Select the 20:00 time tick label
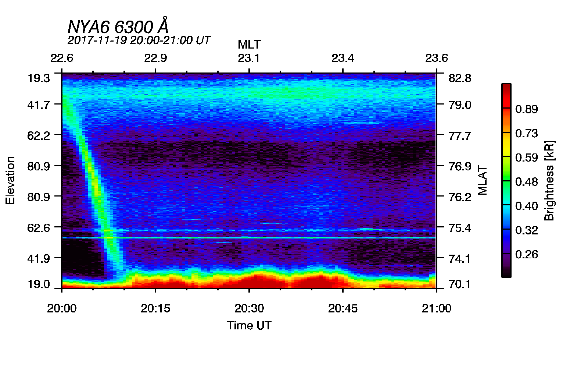This screenshot has height=368, width=588. (x=62, y=308)
